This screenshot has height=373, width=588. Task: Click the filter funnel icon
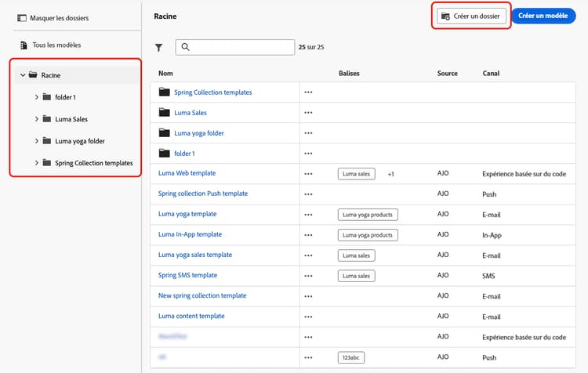coord(159,47)
